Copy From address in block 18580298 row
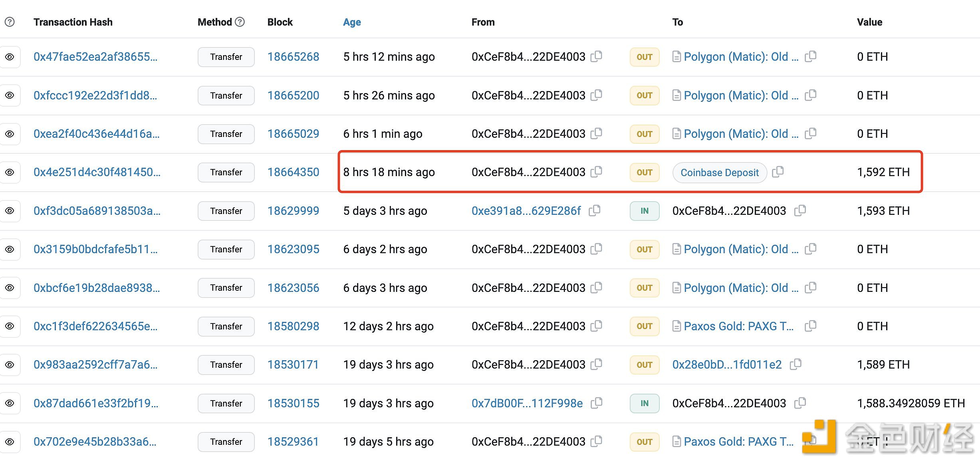The width and height of the screenshot is (980, 460). pos(596,326)
